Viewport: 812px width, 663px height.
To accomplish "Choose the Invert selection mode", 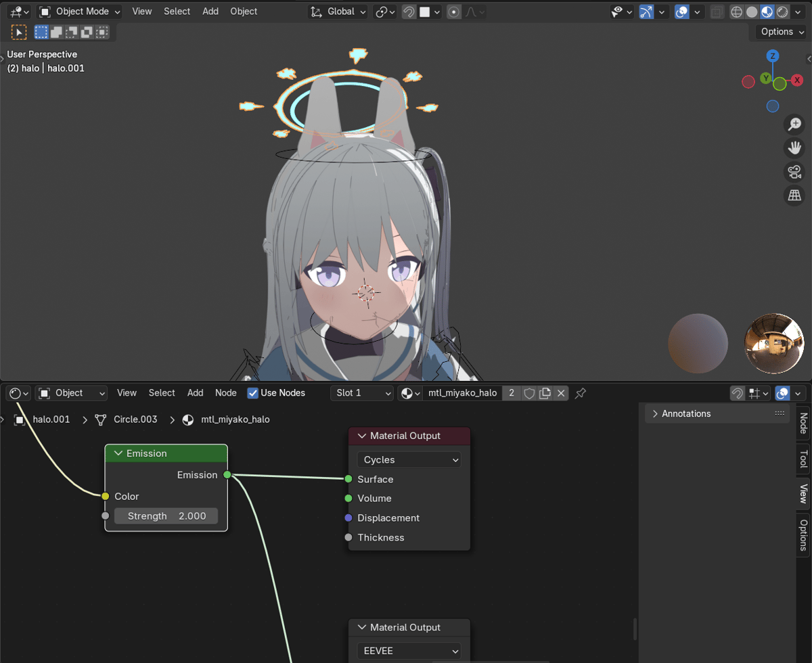I will coord(87,32).
